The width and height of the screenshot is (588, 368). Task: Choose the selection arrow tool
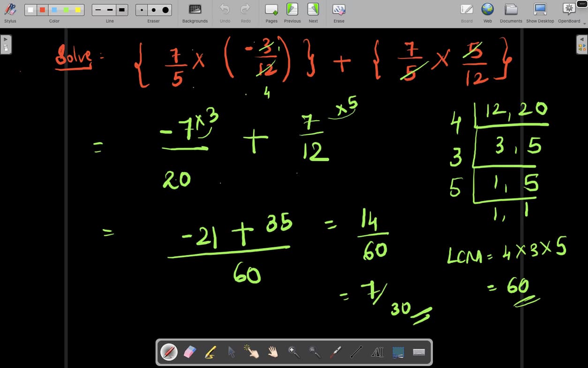click(231, 352)
